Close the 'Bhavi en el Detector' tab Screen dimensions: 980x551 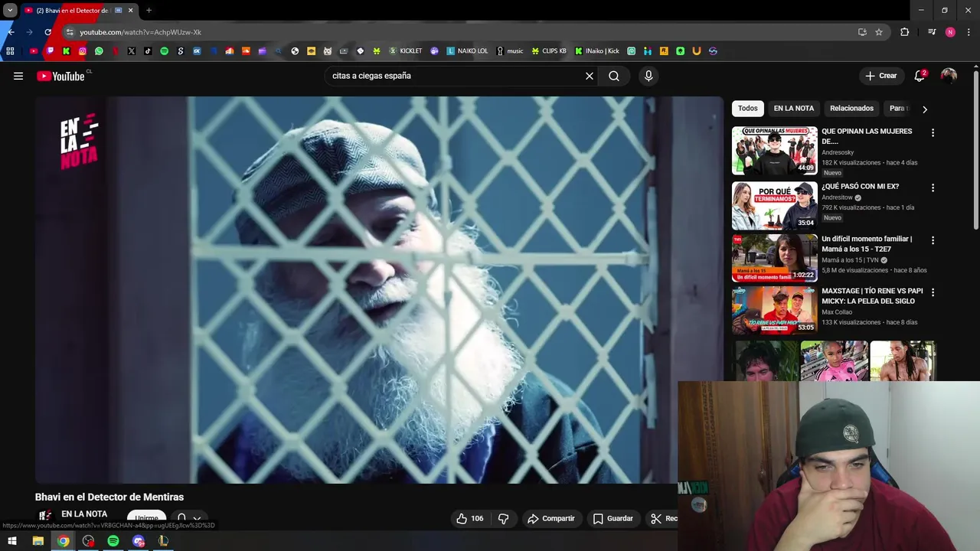click(x=130, y=11)
